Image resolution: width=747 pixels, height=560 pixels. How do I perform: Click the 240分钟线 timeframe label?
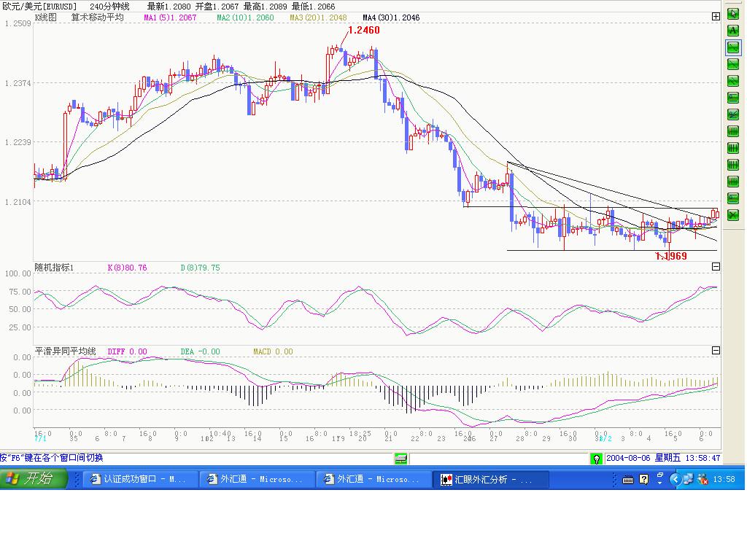(x=109, y=7)
